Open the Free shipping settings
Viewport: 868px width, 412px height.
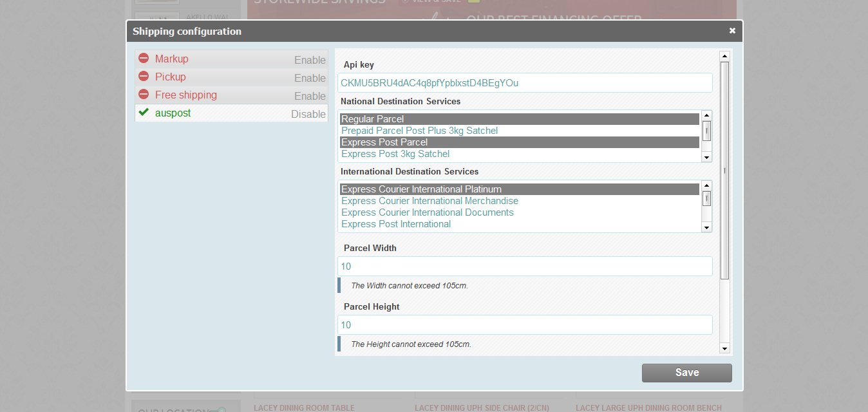pyautogui.click(x=186, y=95)
